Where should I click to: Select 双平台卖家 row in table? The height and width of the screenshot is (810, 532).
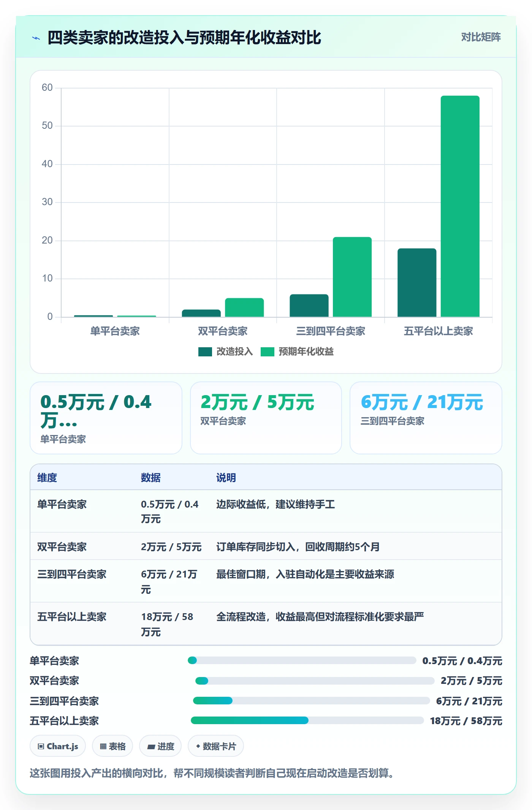tap(266, 546)
